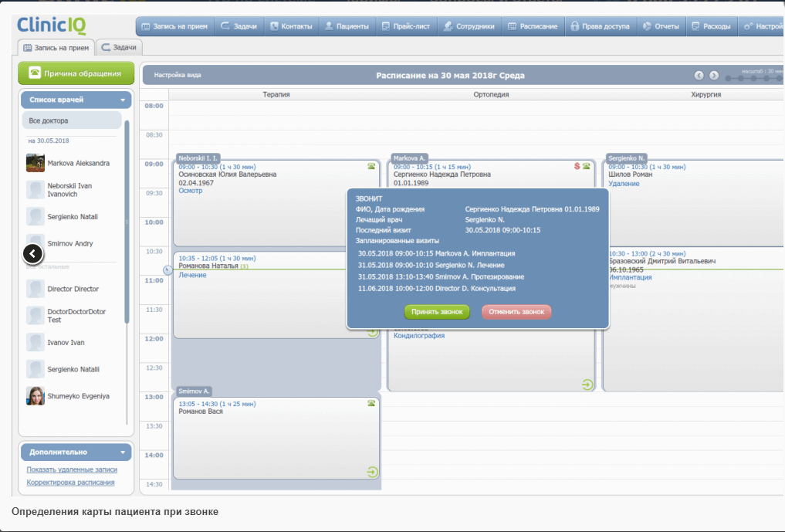Decline the call with Отменить звонок

point(516,312)
